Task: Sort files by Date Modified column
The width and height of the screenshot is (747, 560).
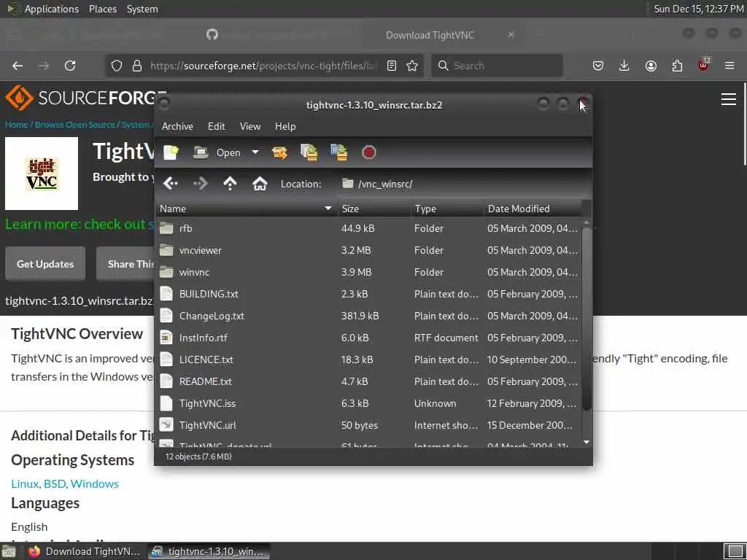Action: [533, 209]
